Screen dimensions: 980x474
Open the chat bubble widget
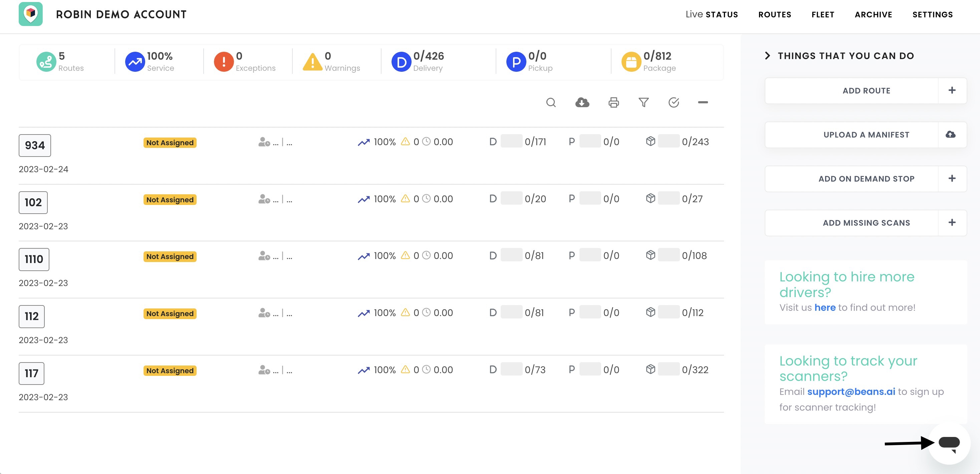point(949,443)
